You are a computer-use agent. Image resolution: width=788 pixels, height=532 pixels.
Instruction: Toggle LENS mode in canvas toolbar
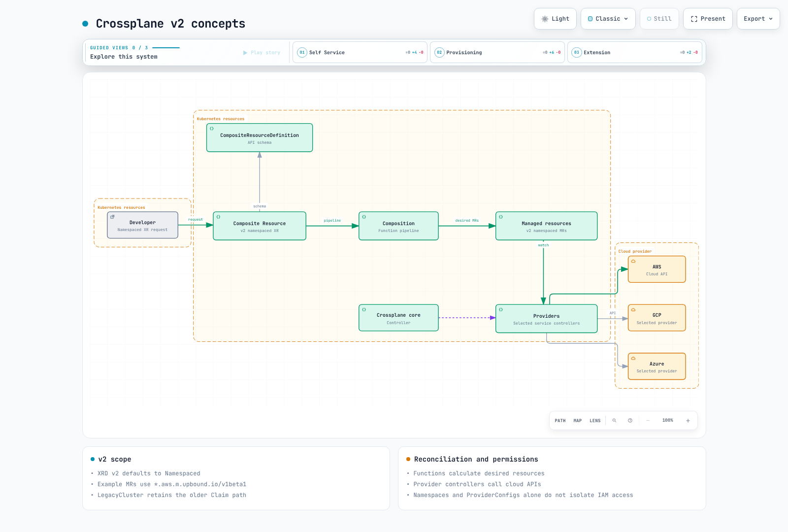pos(595,421)
